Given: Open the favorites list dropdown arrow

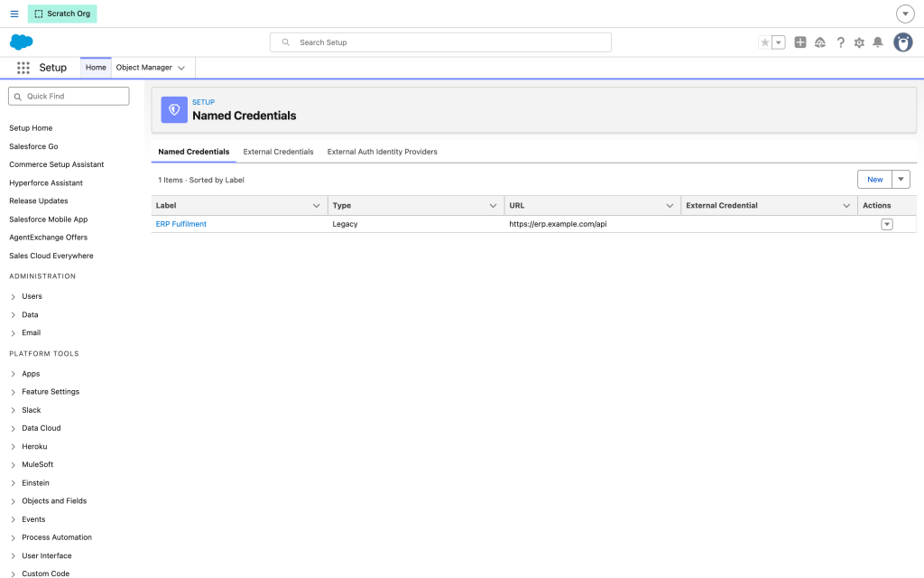Looking at the screenshot, I should (x=779, y=42).
